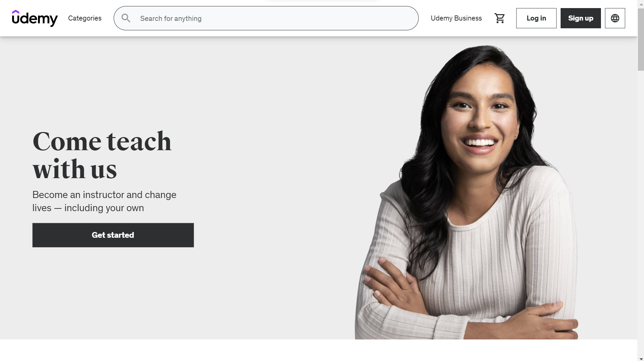Click the Categories header text
The width and height of the screenshot is (644, 361).
click(x=85, y=18)
